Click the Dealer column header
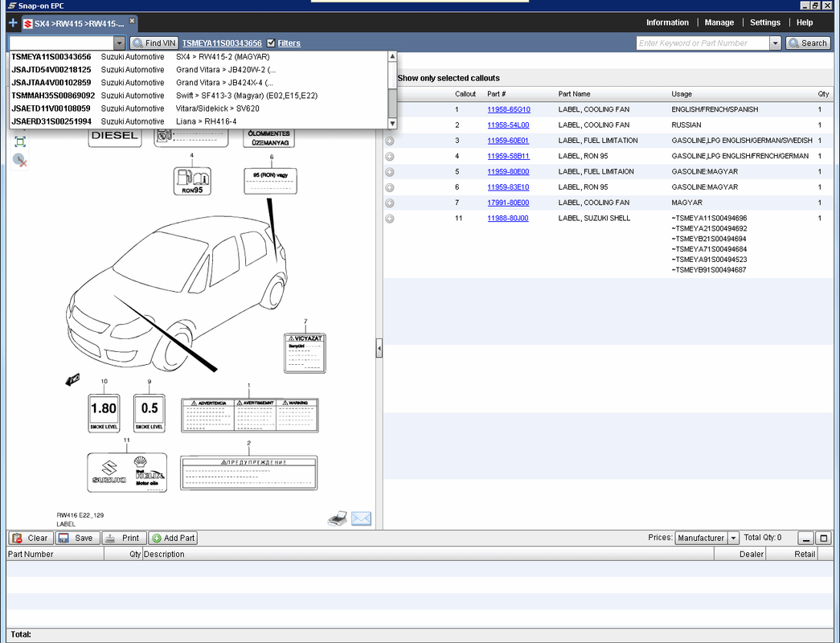Image resolution: width=840 pixels, height=643 pixels. [740, 554]
